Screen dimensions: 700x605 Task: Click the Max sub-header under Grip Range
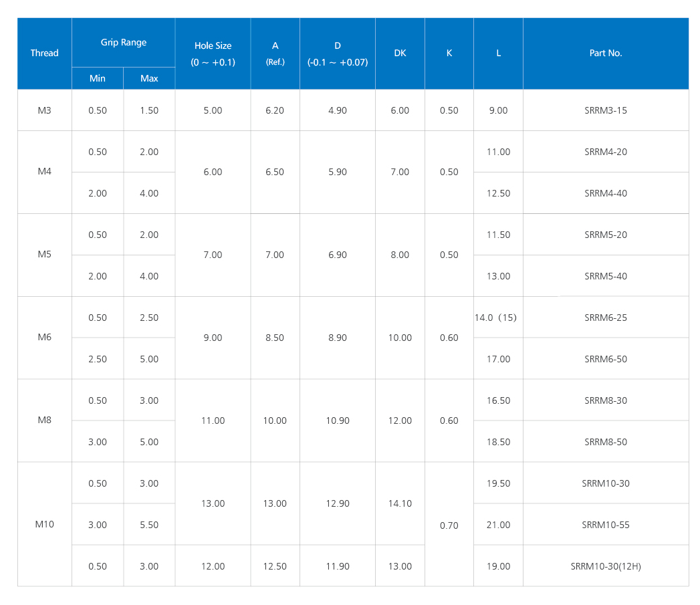149,78
